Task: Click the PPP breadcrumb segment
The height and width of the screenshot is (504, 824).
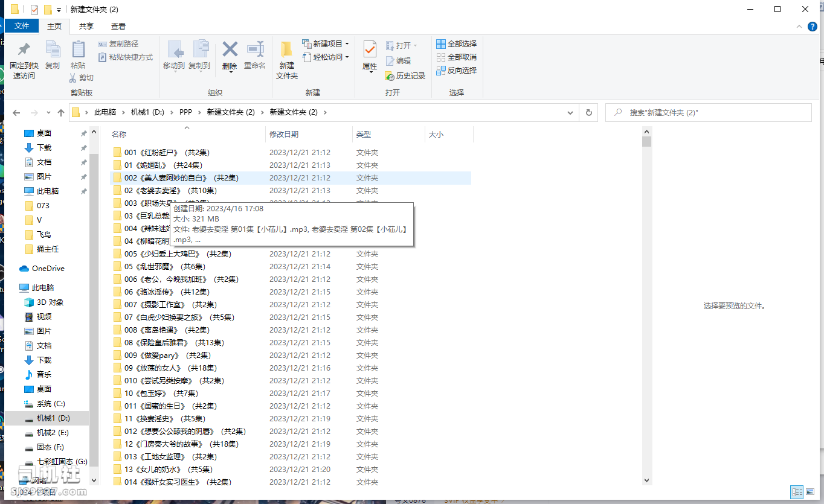Action: (185, 112)
